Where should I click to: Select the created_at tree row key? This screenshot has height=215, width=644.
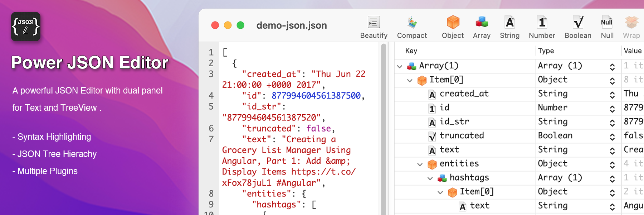[x=464, y=94]
